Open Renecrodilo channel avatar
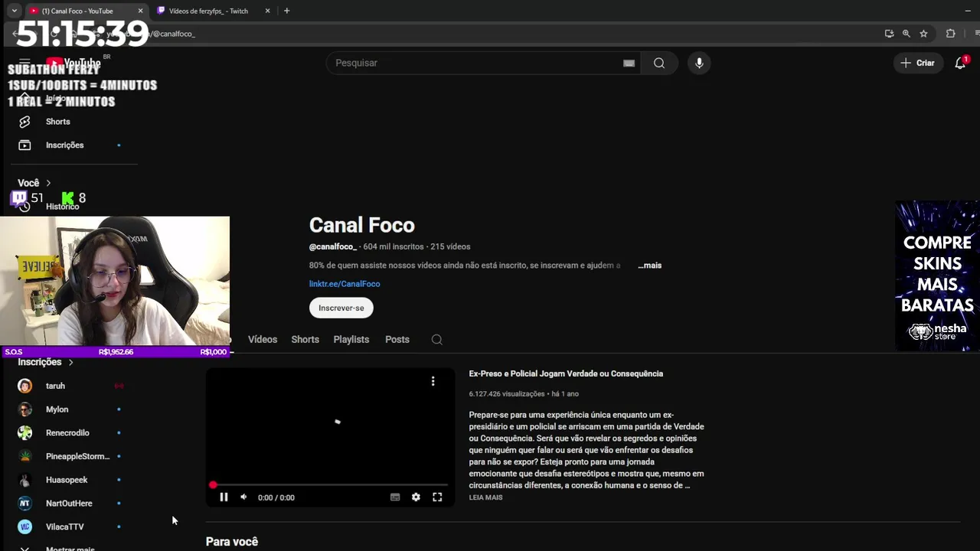The height and width of the screenshot is (551, 980). click(x=25, y=433)
